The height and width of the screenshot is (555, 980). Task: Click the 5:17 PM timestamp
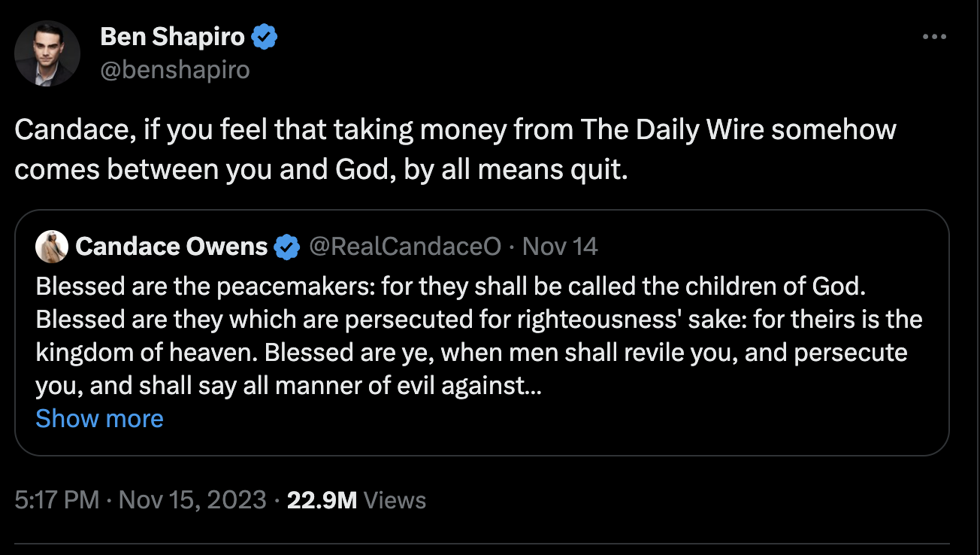click(x=56, y=500)
